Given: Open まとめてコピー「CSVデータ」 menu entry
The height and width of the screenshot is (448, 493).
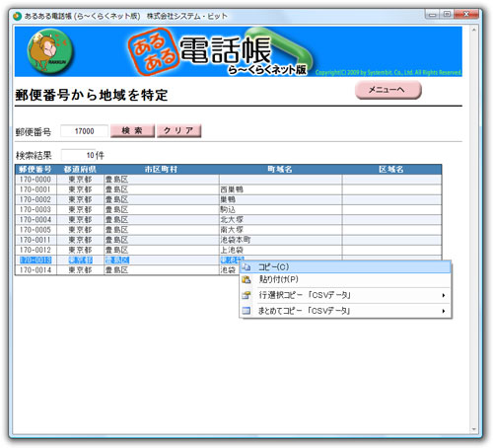Looking at the screenshot, I should [x=345, y=311].
